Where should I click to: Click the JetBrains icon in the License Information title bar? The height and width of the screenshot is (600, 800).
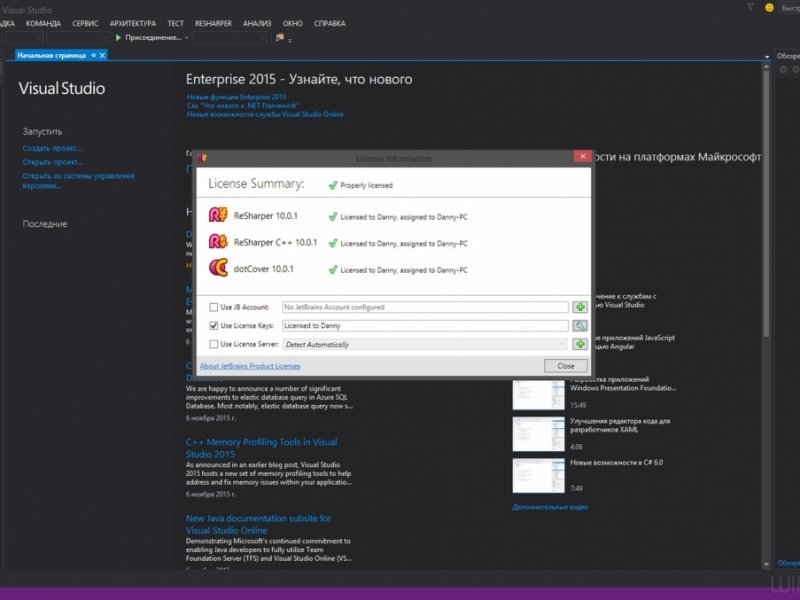pos(202,158)
